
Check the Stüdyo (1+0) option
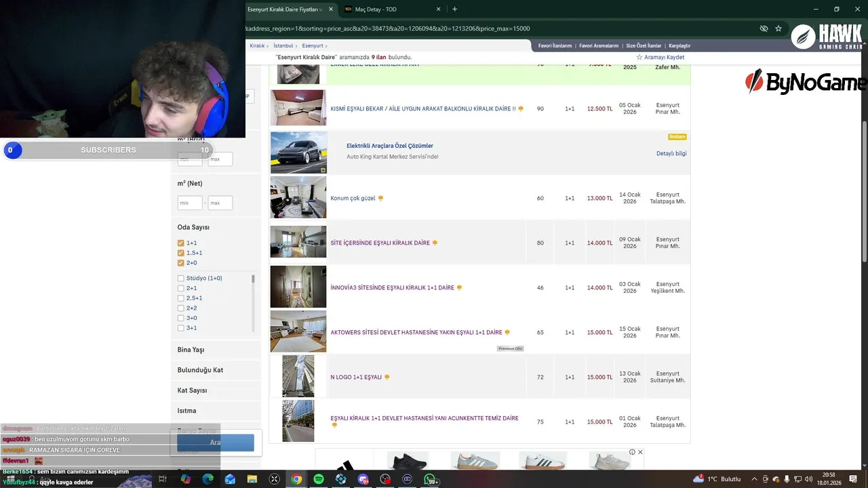tap(181, 278)
